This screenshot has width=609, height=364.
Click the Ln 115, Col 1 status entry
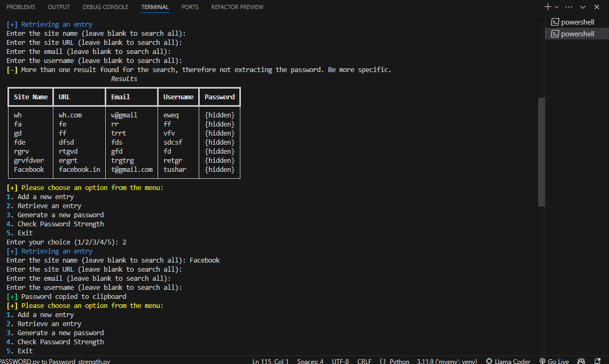coord(270,361)
